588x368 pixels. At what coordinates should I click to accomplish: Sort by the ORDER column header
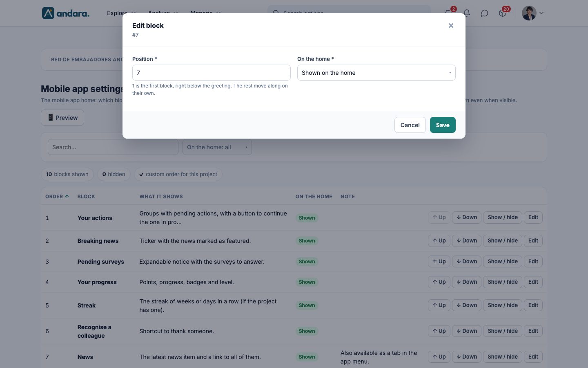coord(57,197)
